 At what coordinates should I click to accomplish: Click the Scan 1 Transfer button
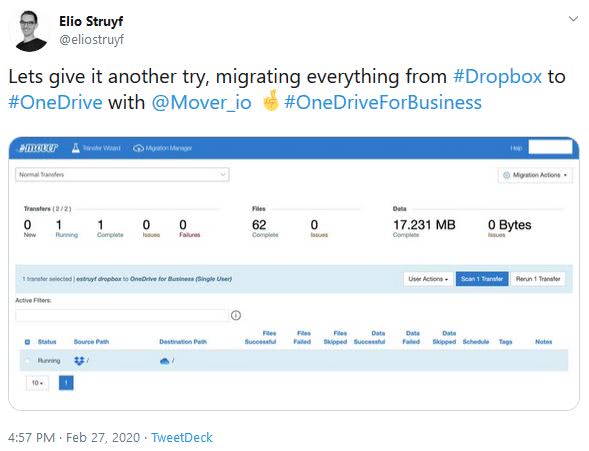click(x=482, y=279)
